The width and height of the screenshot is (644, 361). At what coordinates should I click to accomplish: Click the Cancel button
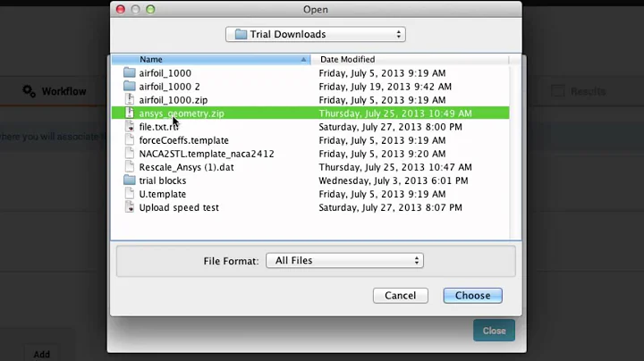click(401, 296)
